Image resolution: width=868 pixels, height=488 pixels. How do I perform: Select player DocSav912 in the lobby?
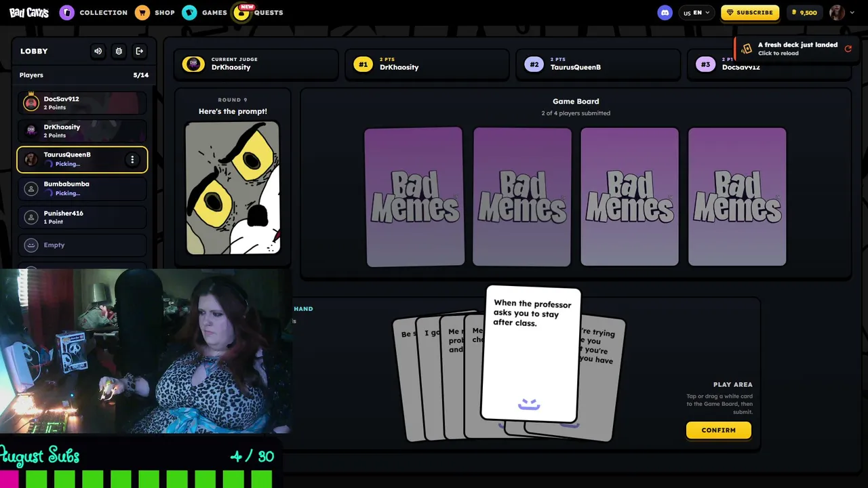tap(82, 103)
